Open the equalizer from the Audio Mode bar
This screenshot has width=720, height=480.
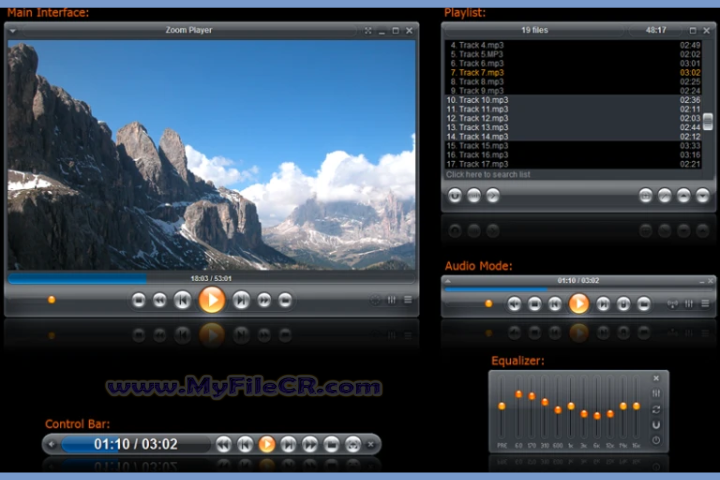point(689,304)
